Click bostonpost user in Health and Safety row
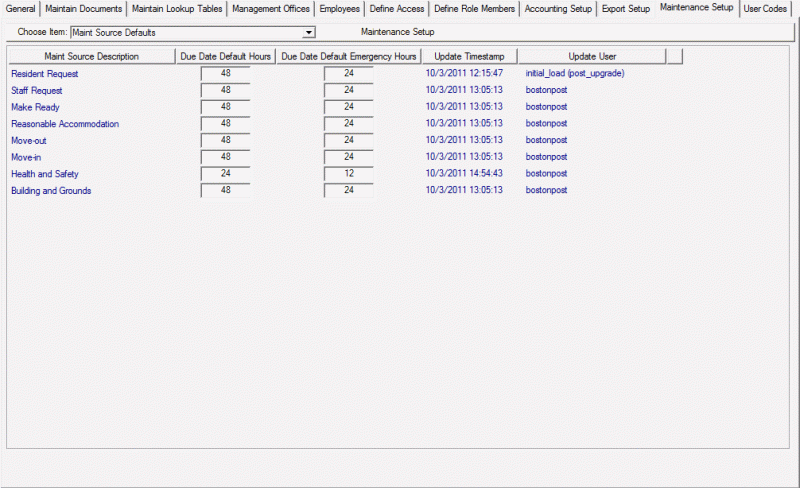This screenshot has height=488, width=800. click(546, 174)
